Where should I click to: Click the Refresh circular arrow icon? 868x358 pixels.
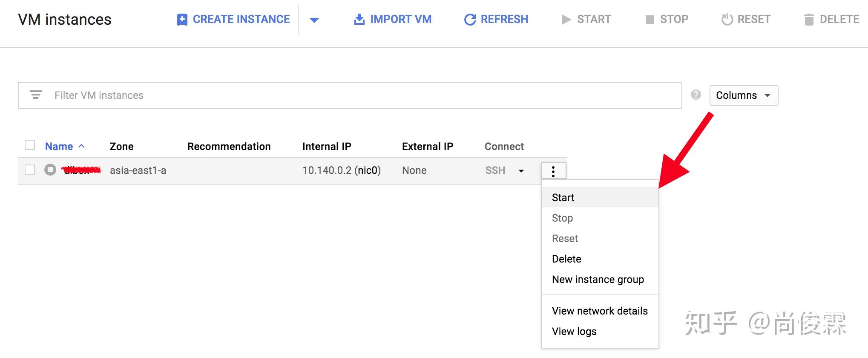coord(470,20)
